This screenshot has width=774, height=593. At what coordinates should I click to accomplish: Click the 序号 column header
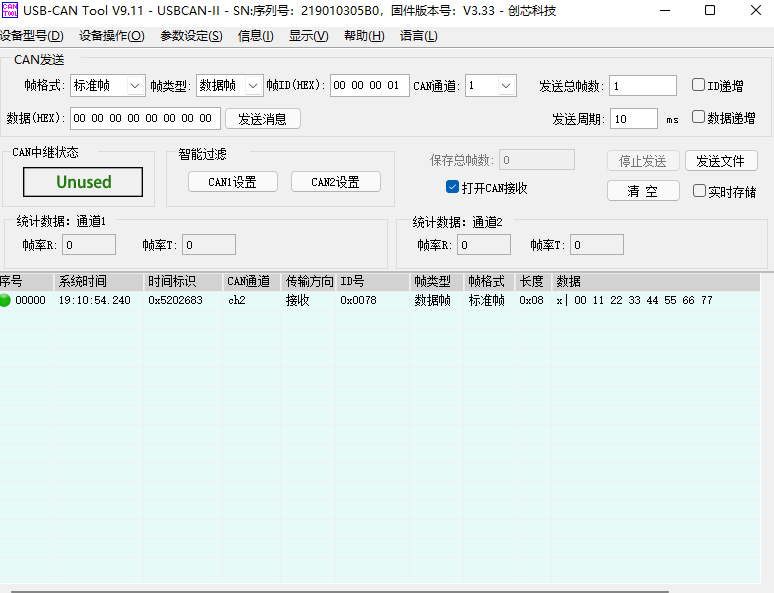26,282
